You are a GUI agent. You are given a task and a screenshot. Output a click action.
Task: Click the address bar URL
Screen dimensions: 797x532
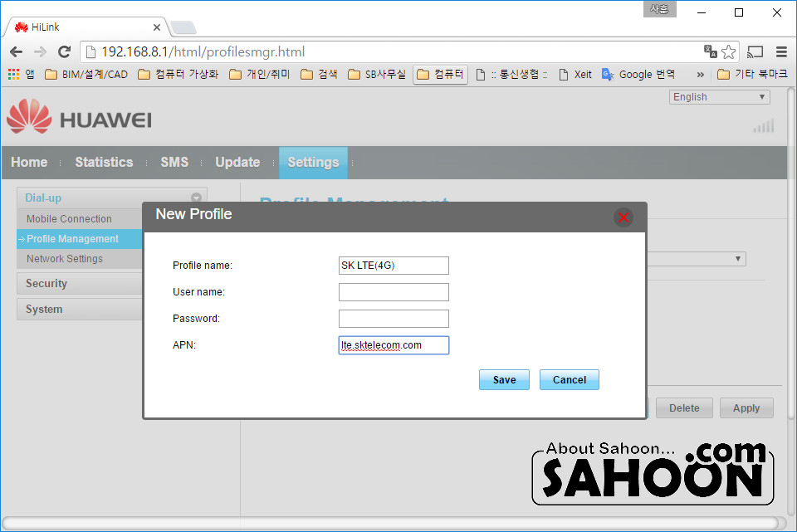[203, 51]
